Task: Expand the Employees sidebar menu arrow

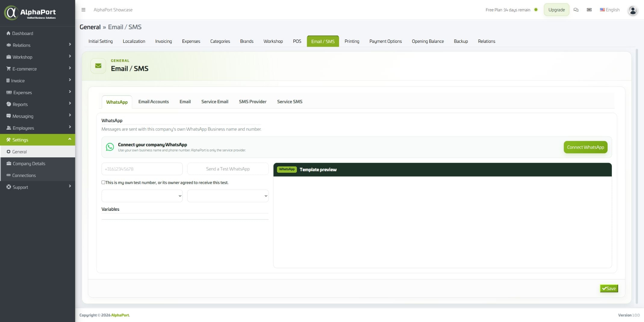Action: [70, 127]
